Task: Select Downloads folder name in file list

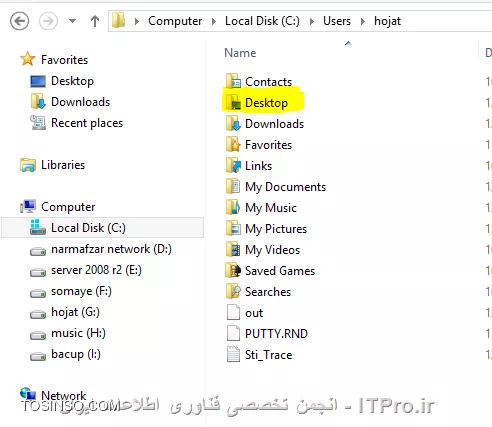Action: tap(274, 124)
